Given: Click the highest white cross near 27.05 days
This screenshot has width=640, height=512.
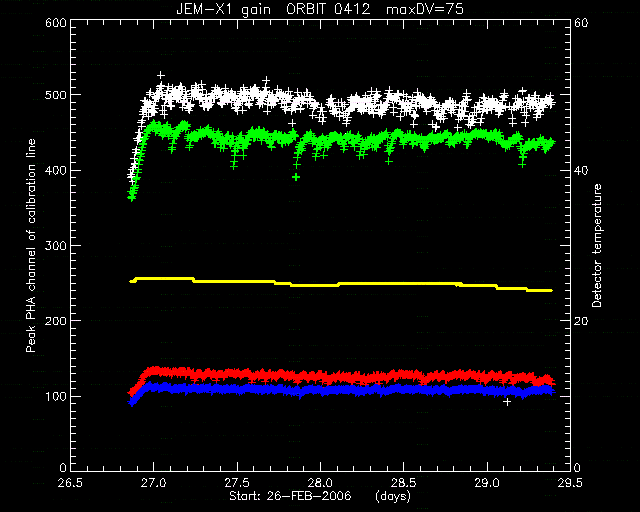Looking at the screenshot, I should pyautogui.click(x=161, y=75).
